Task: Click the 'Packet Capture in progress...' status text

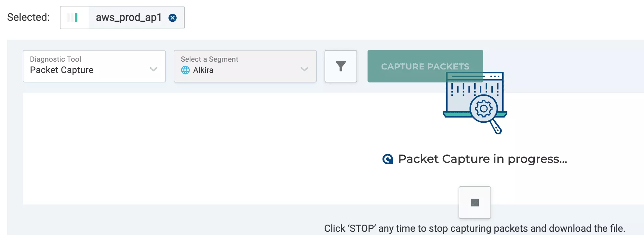Action: 483,159
